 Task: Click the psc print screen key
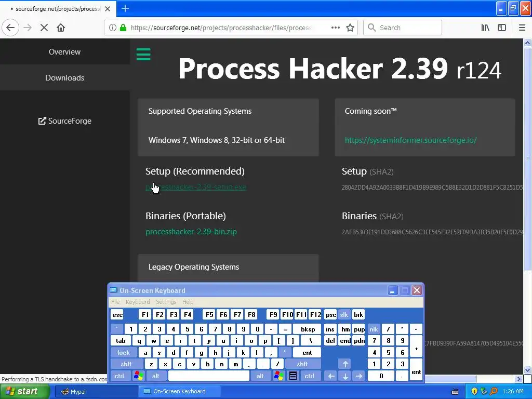pyautogui.click(x=331, y=314)
